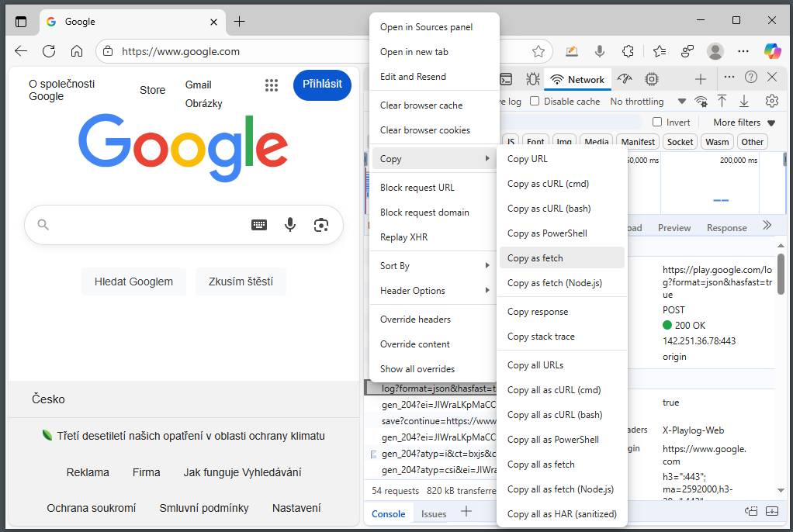Choose Copy as fetch
The width and height of the screenshot is (793, 532).
(562, 258)
